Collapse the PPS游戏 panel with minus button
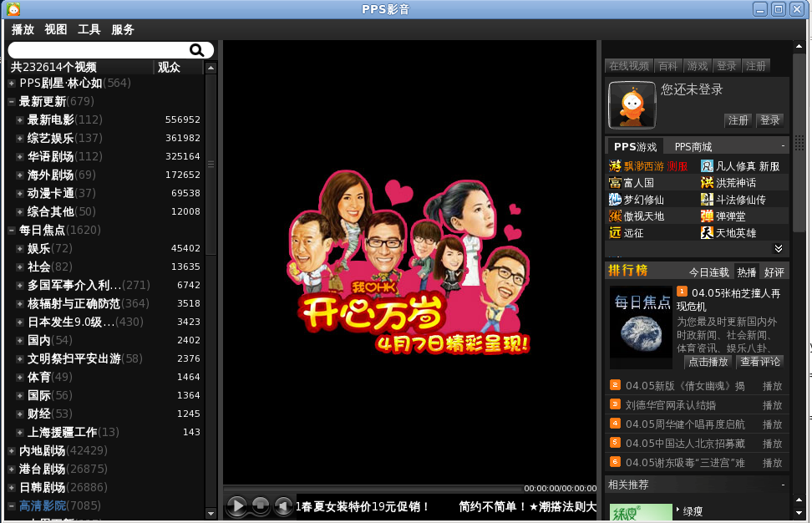 tap(783, 146)
